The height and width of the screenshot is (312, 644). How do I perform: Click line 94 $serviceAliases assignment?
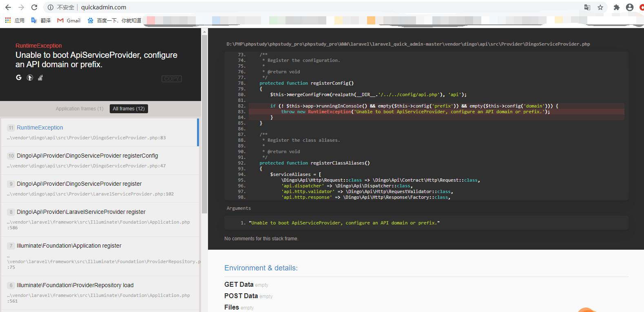(296, 174)
